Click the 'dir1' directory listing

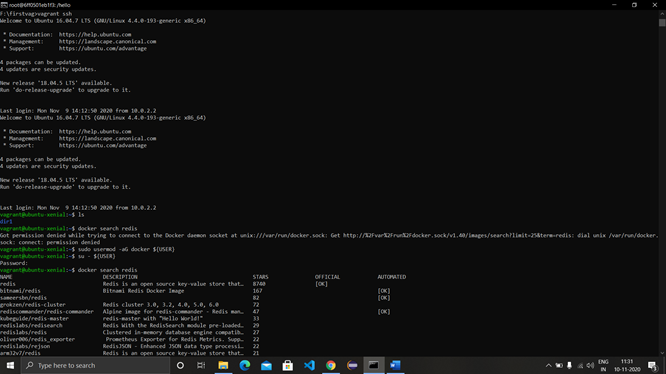[6, 222]
